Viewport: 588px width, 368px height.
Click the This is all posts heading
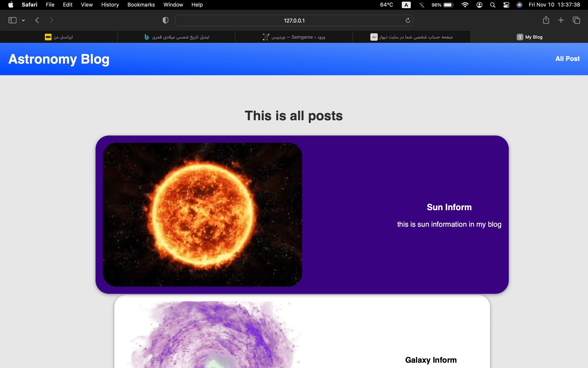coord(294,116)
